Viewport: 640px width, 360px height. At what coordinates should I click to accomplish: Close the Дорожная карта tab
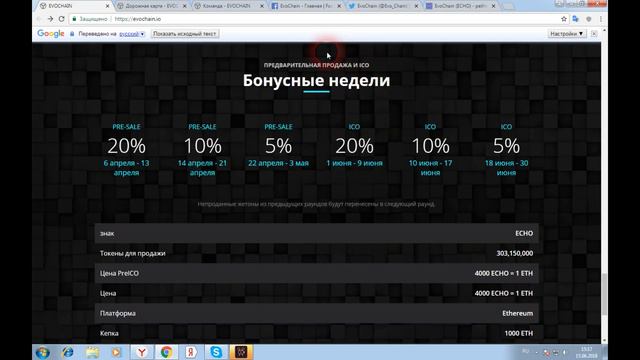pyautogui.click(x=184, y=6)
